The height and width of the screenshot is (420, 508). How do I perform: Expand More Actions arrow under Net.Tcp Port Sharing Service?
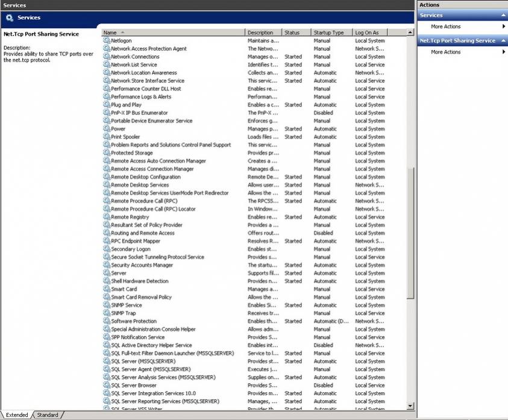503,52
